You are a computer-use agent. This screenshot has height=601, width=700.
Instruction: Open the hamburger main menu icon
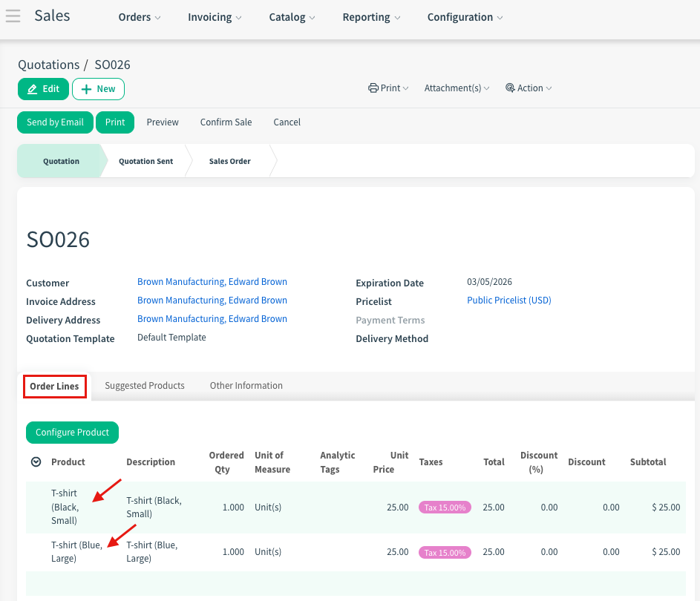click(x=13, y=16)
